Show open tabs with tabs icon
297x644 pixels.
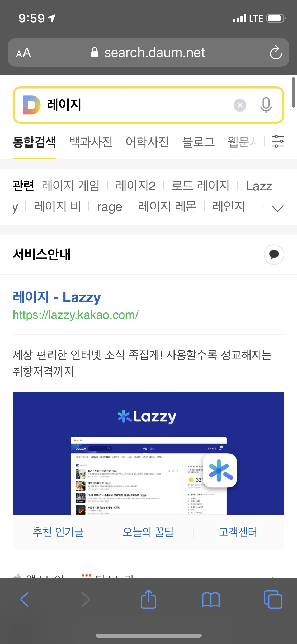click(x=273, y=599)
